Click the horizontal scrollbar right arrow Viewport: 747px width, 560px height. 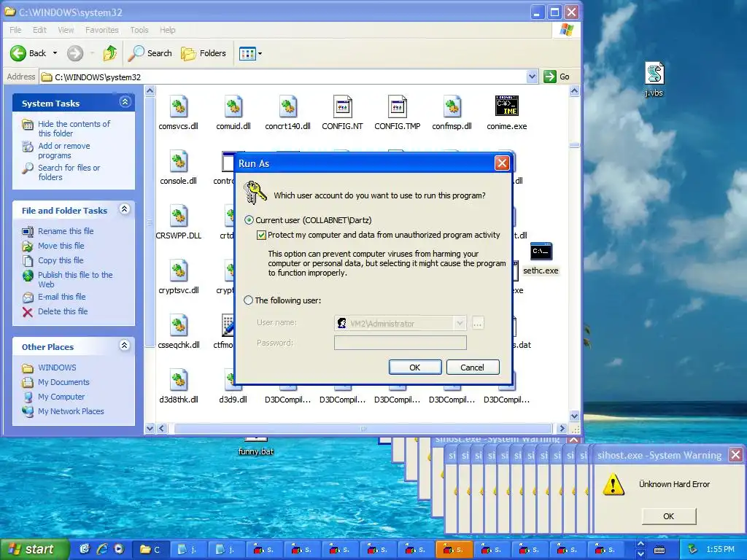[x=562, y=429]
